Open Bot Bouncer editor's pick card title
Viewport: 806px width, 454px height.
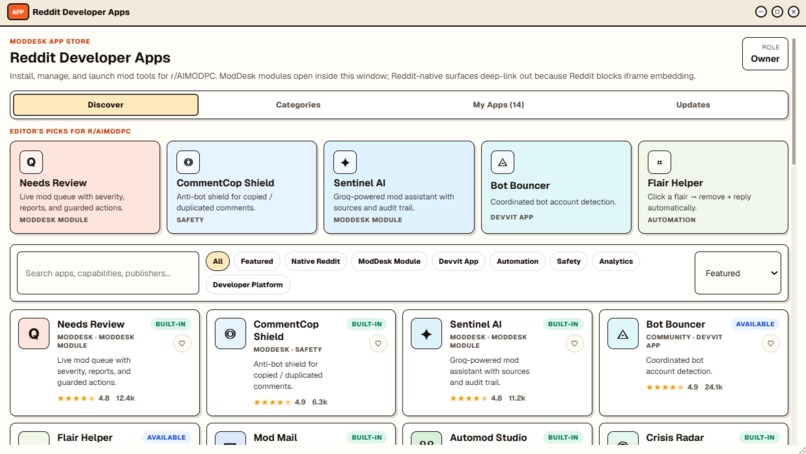click(520, 186)
